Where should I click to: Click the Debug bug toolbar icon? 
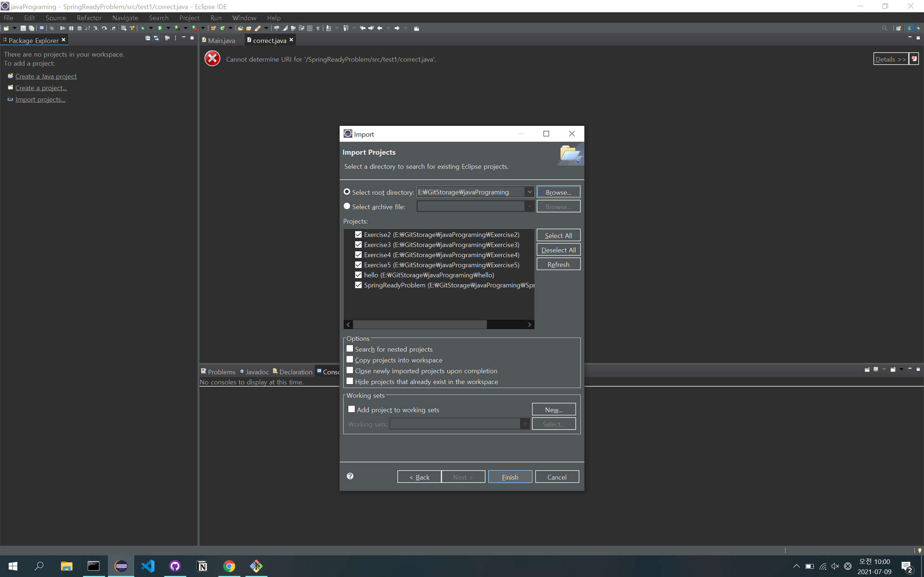click(143, 28)
